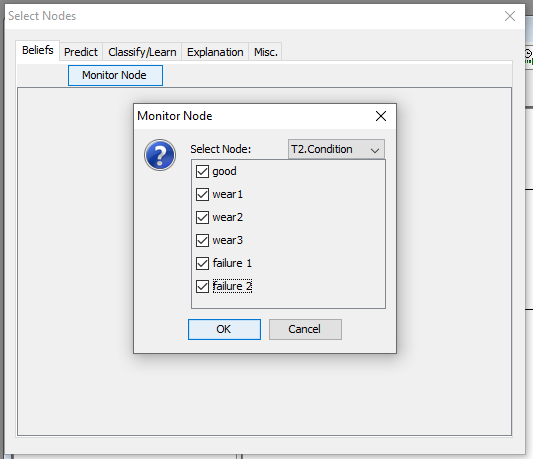Uncheck the wear1 checkbox
The width and height of the screenshot is (533, 459).
click(x=202, y=194)
